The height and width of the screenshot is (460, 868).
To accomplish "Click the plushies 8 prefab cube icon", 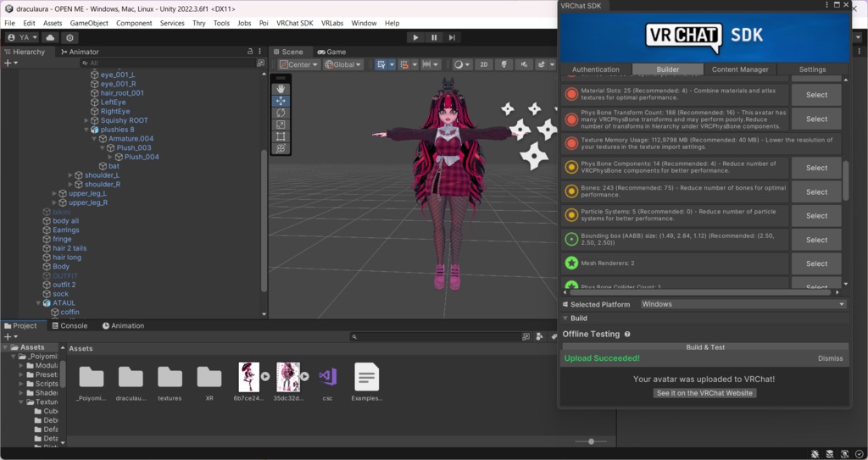I will click(95, 130).
